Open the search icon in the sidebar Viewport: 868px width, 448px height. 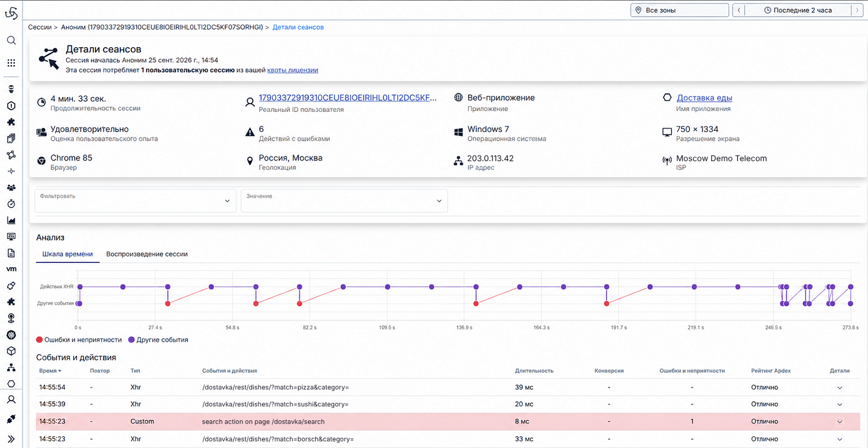pyautogui.click(x=11, y=40)
